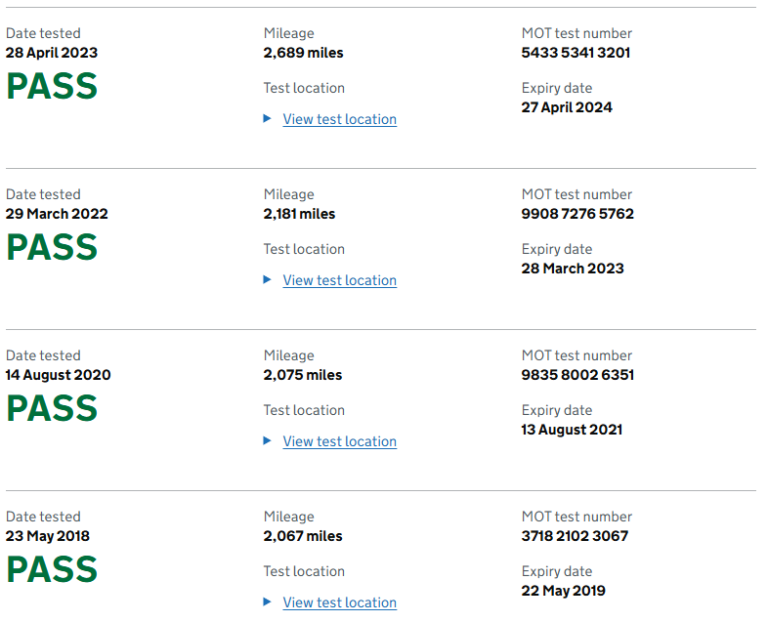Expand the test location triangle for 23 May 2018
Screen dimensions: 768x622
point(267,602)
